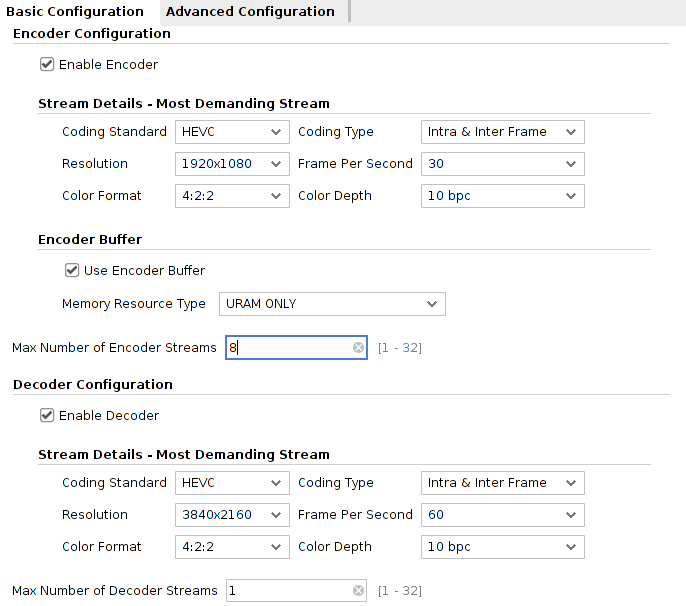Clear the Max Number of Decoder Streams field
686x606 pixels.
[358, 591]
